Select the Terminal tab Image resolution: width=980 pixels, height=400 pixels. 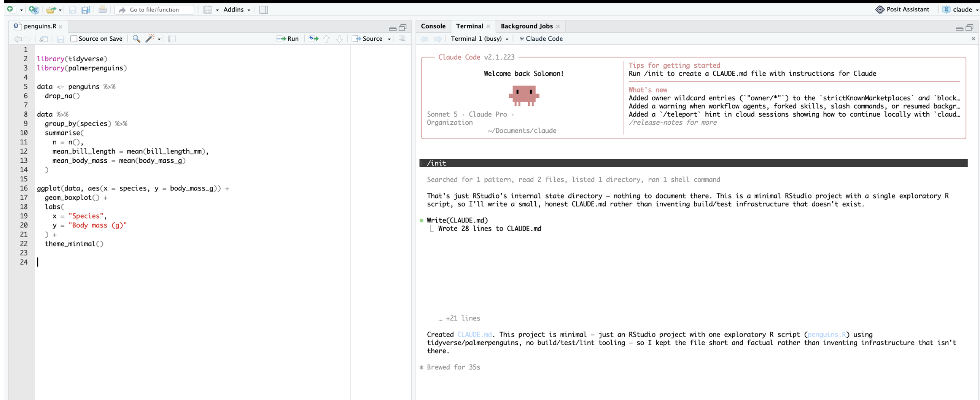(469, 26)
